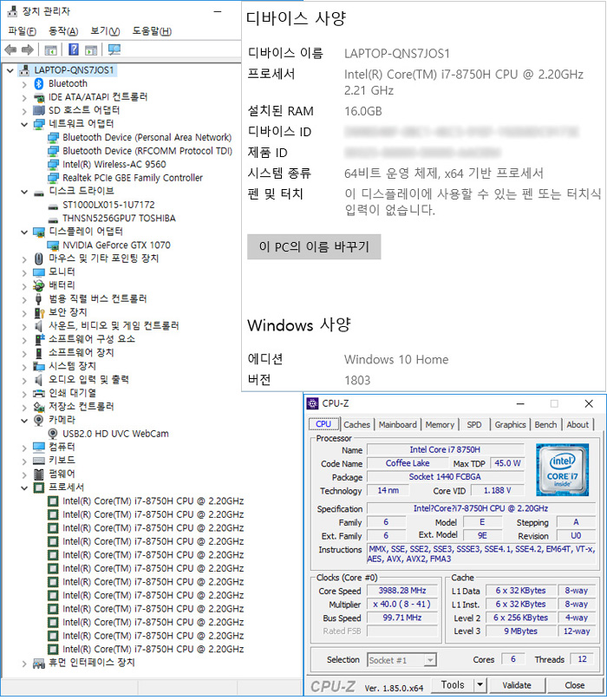This screenshot has height=700, width=607.
Task: Open the 도움말(H) menu
Action: (152, 31)
